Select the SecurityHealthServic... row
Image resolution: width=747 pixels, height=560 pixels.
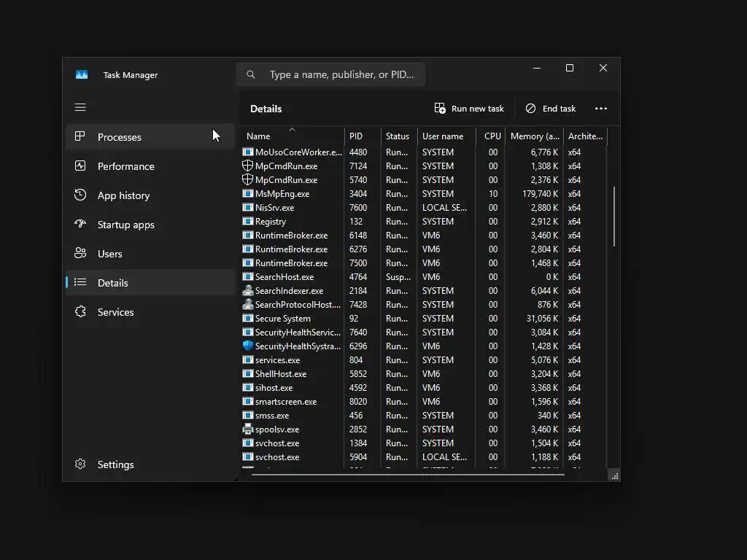coord(423,332)
